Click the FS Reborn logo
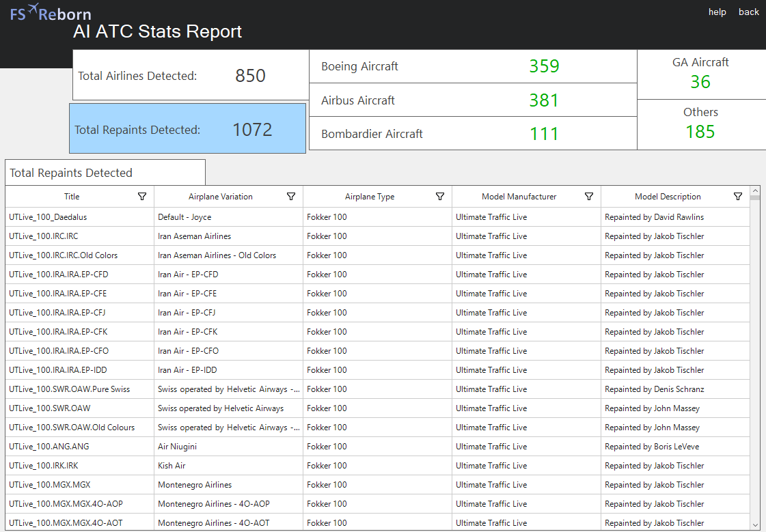Image resolution: width=766 pixels, height=532 pixels. pyautogui.click(x=51, y=14)
